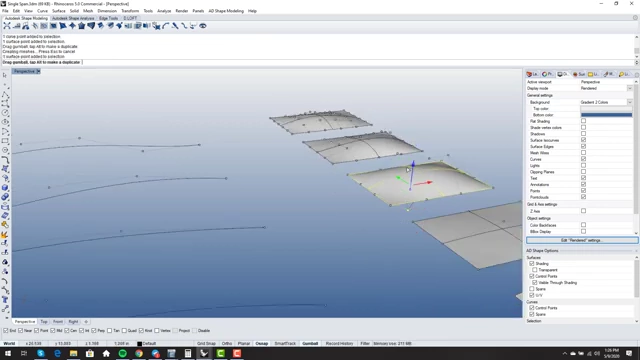The width and height of the screenshot is (640, 360).
Task: Select the Fillet curves tool in left sidebar
Action: (5, 160)
